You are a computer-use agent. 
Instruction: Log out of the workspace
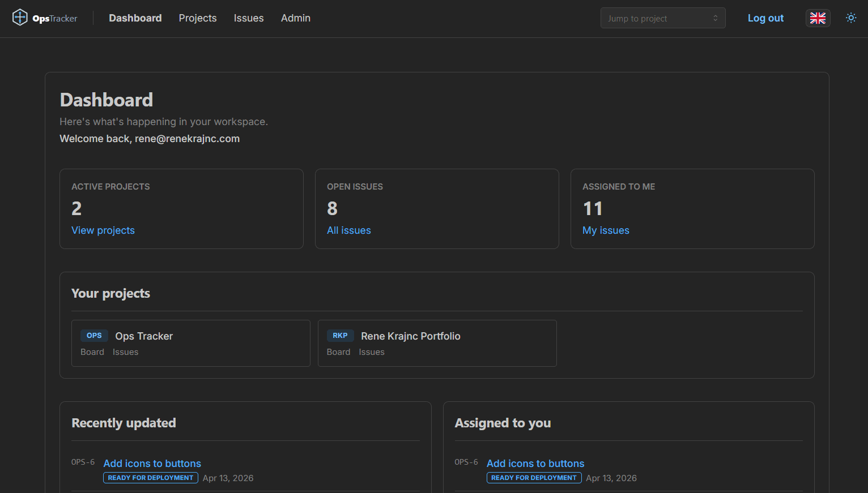(x=765, y=18)
